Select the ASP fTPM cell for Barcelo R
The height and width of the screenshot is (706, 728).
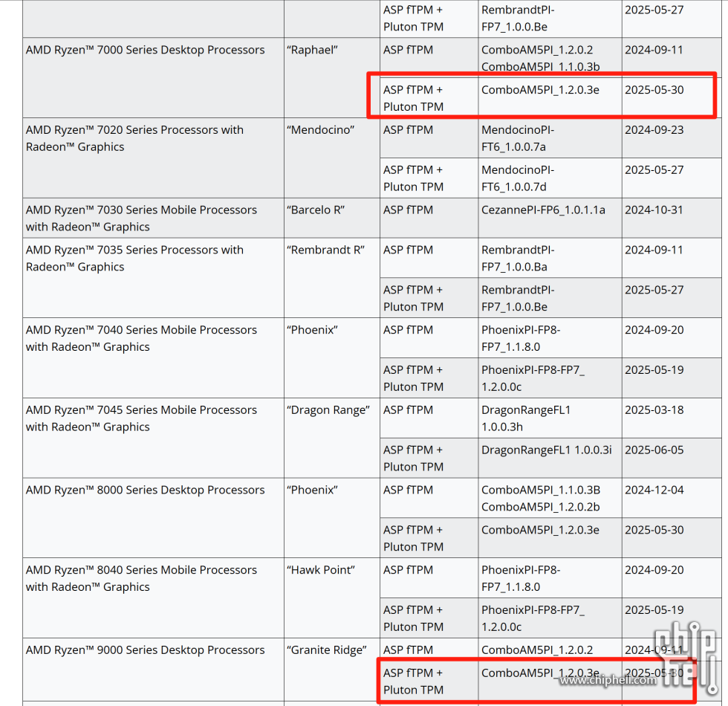[x=429, y=218]
